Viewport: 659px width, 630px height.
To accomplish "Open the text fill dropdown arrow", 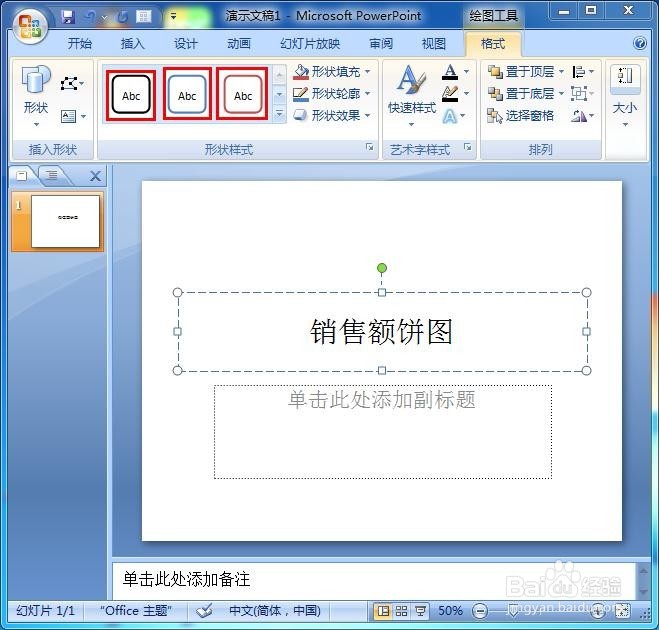I will pos(466,72).
